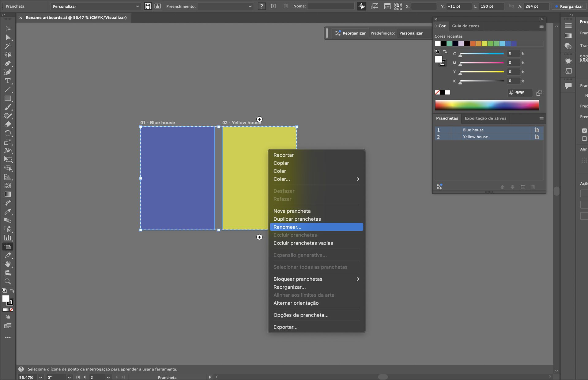Select the Eyedropper tool
This screenshot has width=588, height=380.
[x=8, y=212]
